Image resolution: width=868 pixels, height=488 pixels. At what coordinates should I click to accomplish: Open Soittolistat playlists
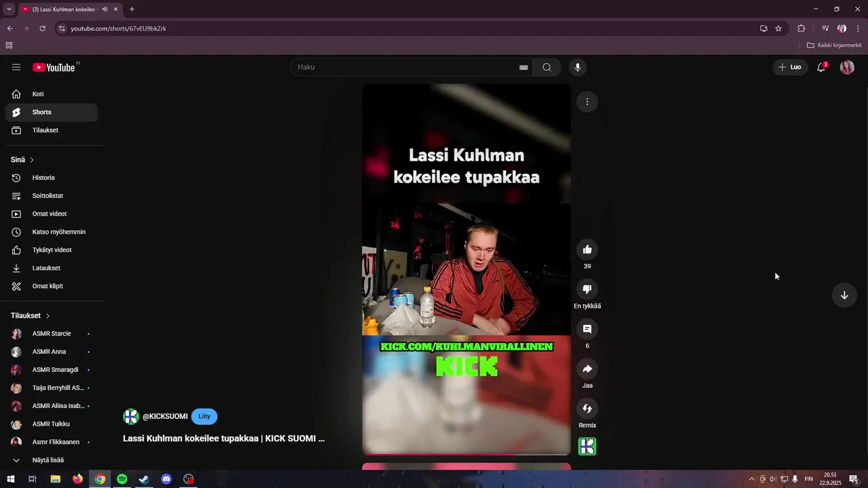click(52, 196)
